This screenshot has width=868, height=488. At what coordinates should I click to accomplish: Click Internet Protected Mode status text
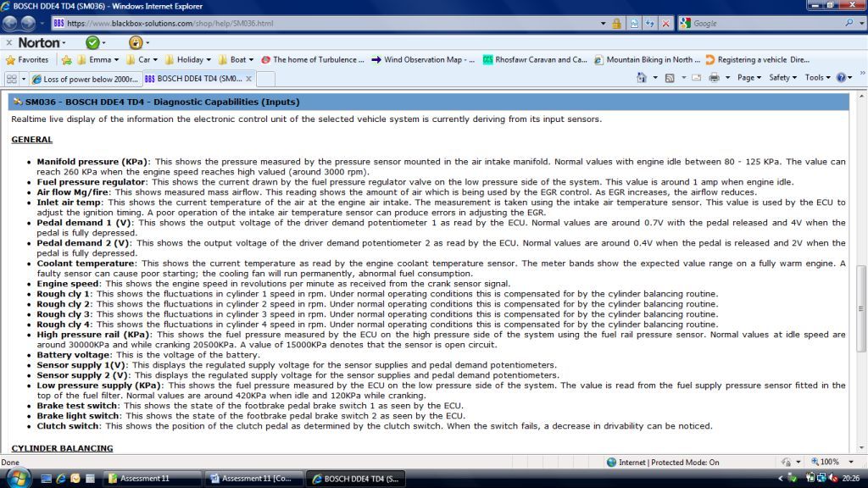click(669, 462)
